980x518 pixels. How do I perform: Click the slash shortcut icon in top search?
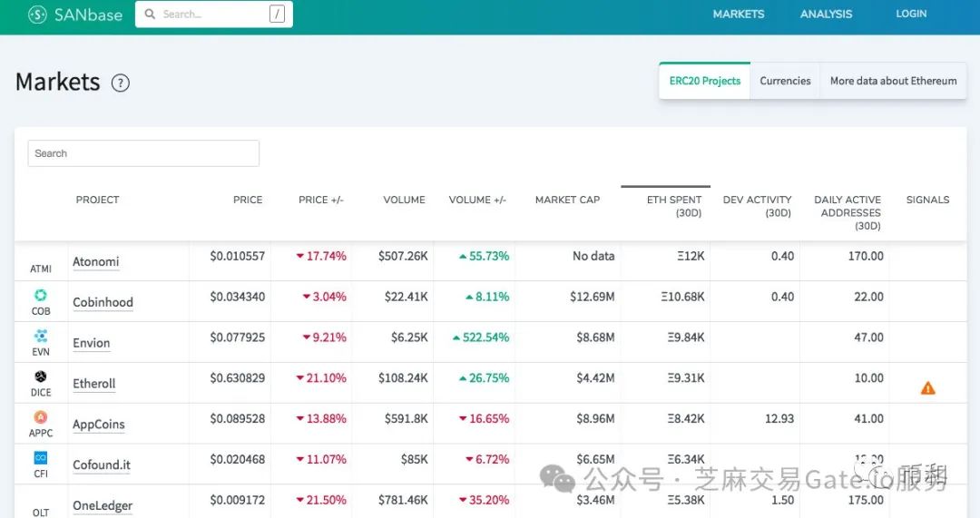[x=277, y=15]
